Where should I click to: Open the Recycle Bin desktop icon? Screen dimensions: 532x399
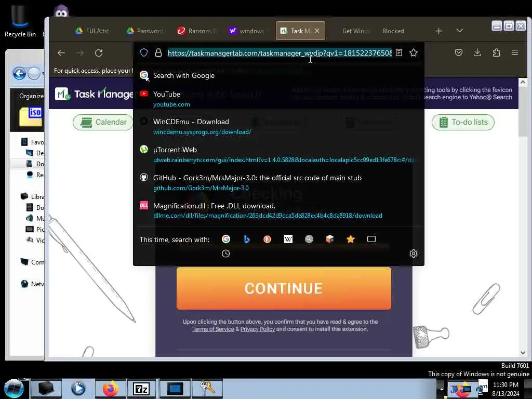[x=20, y=20]
